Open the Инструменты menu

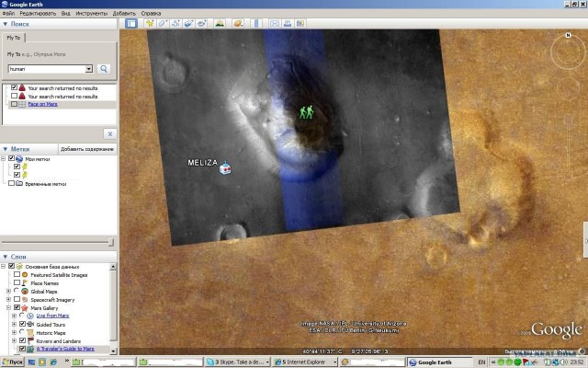pyautogui.click(x=92, y=13)
